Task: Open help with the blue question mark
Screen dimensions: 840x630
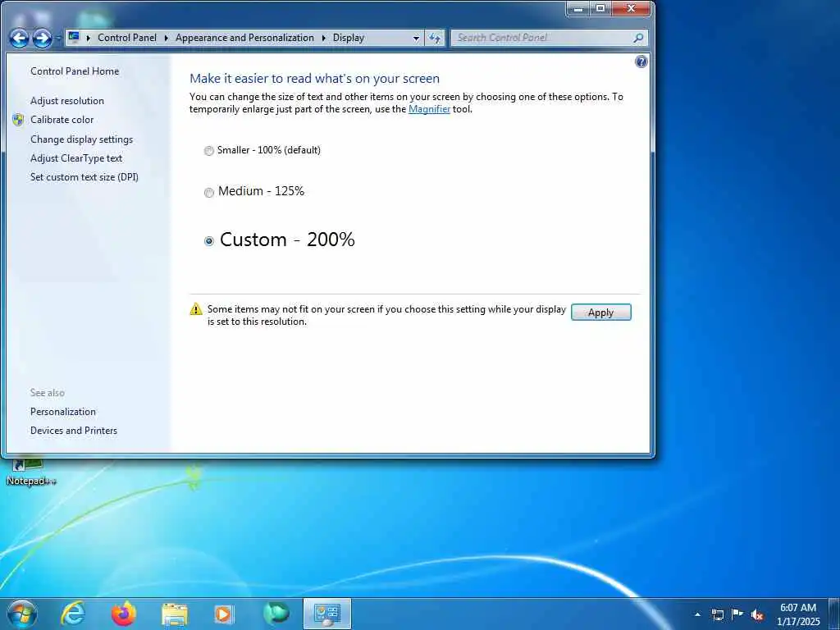Action: coord(641,62)
